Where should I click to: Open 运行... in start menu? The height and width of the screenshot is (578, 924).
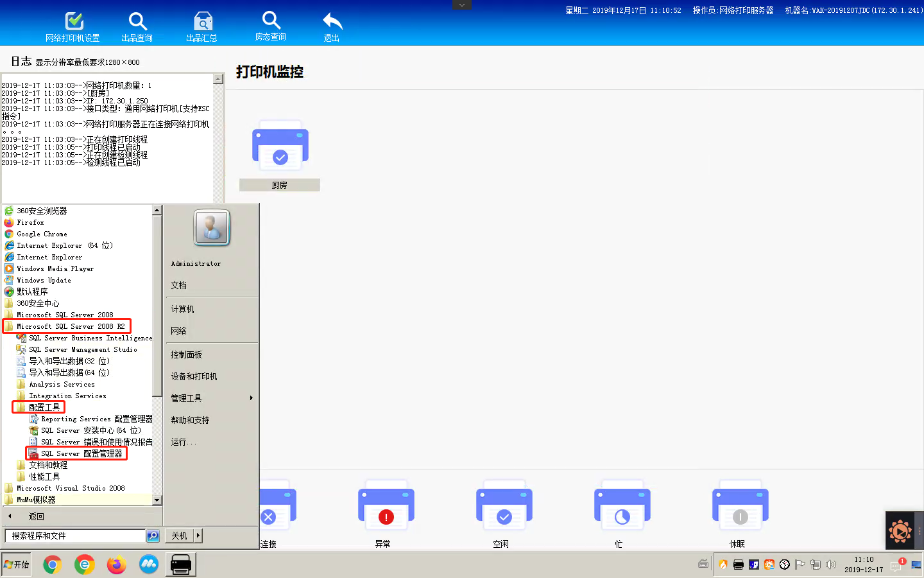click(x=184, y=442)
